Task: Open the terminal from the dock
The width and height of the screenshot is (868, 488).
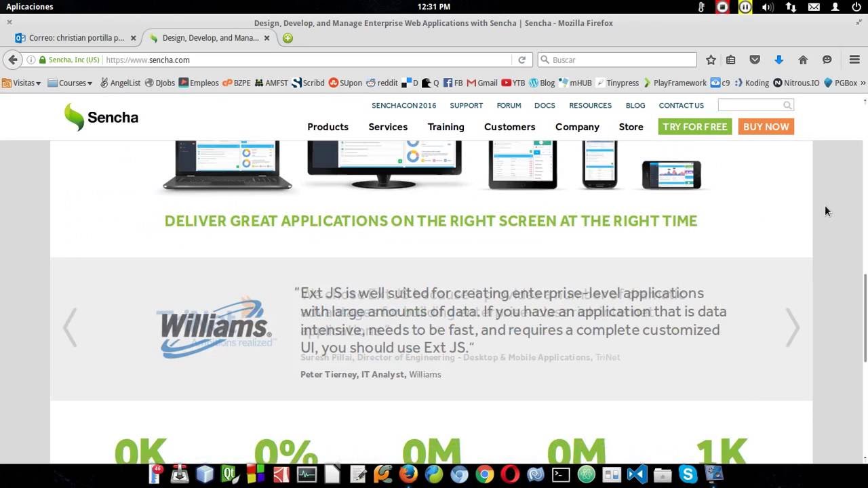Action: point(561,474)
